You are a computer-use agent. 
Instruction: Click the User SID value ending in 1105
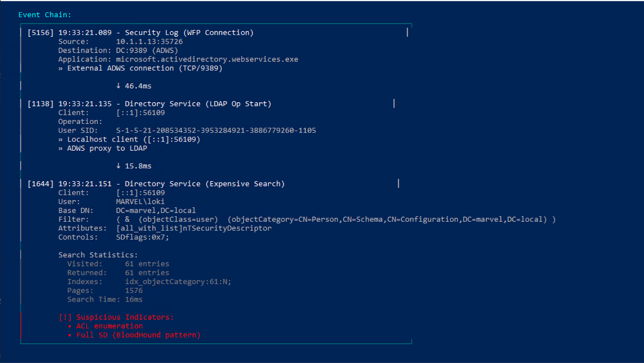coord(216,130)
